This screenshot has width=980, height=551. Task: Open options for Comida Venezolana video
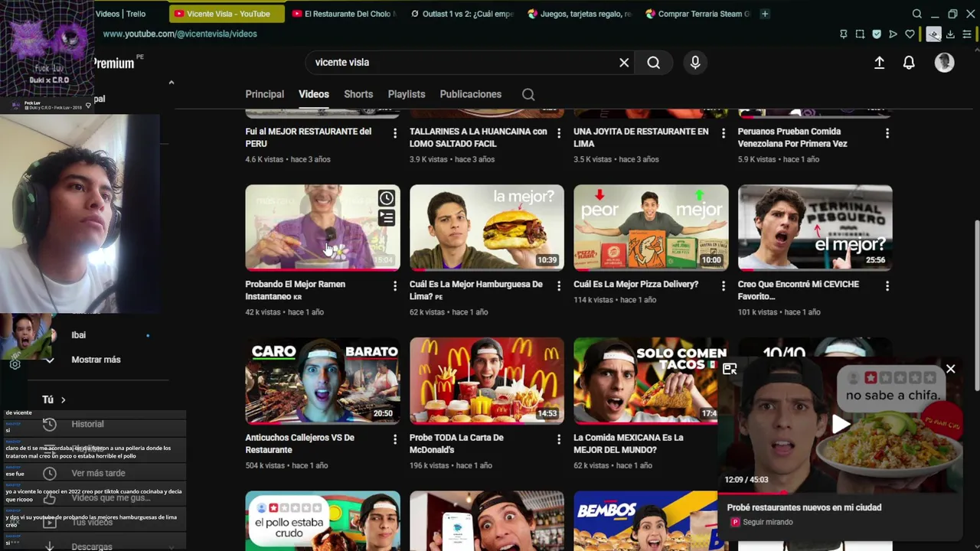887,133
